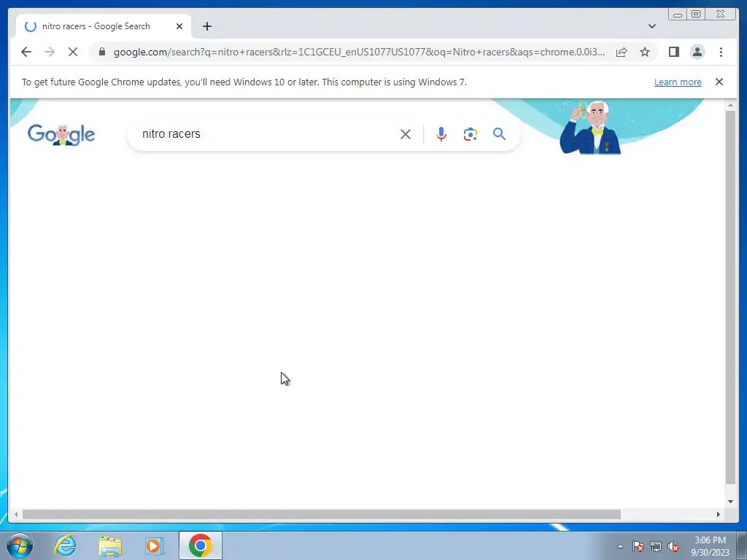Viewport: 747px width, 560px height.
Task: Open Chrome side panel icon
Action: pos(673,52)
